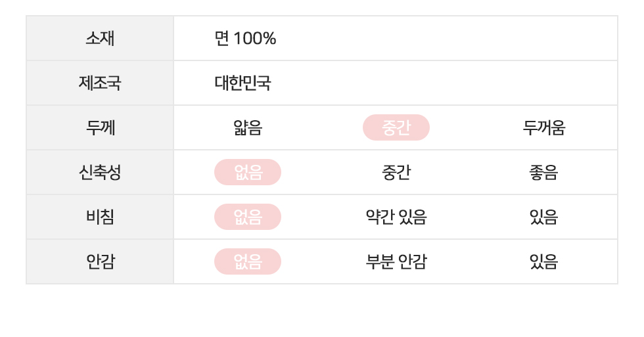The image size is (644, 337).
Task: Select highlighted 없음 in the 안감 row
Action: point(248,261)
